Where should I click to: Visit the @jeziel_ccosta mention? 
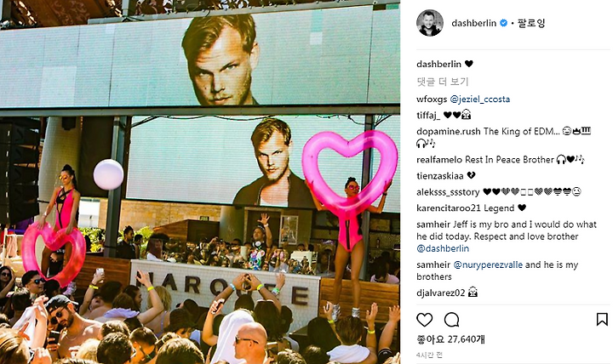(x=480, y=100)
